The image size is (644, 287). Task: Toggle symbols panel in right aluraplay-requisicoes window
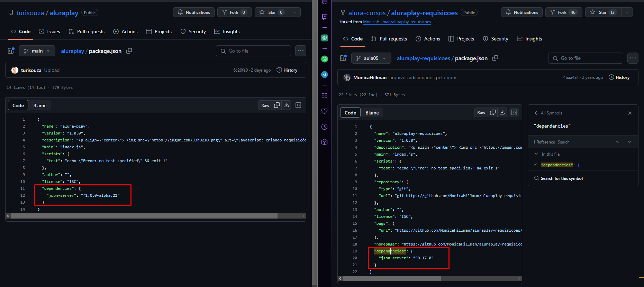[514, 112]
